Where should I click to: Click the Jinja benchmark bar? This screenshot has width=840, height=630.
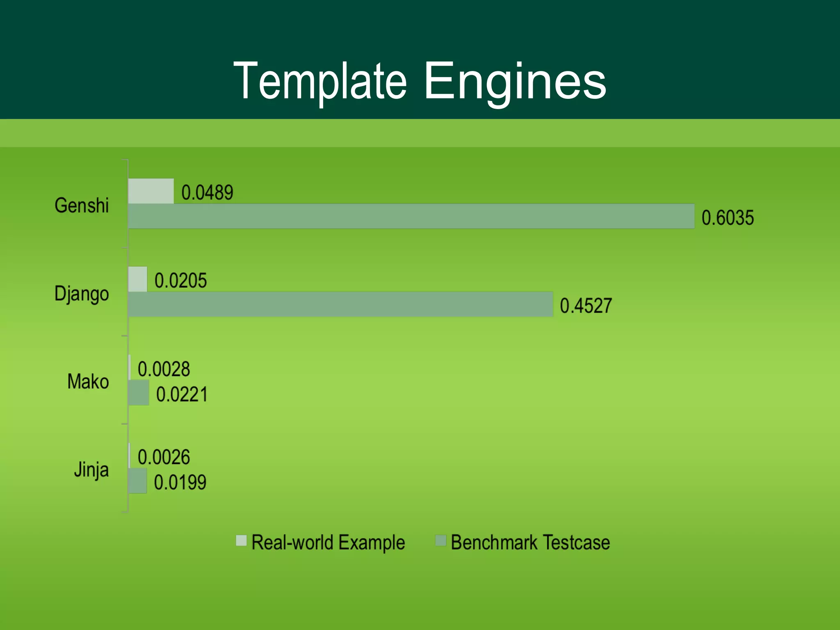(x=137, y=481)
